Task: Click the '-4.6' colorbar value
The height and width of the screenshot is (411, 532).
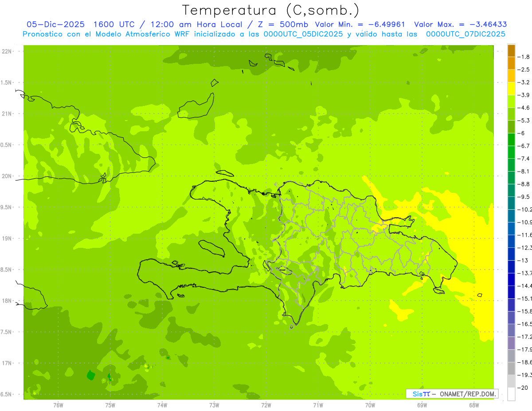Action: [x=524, y=108]
